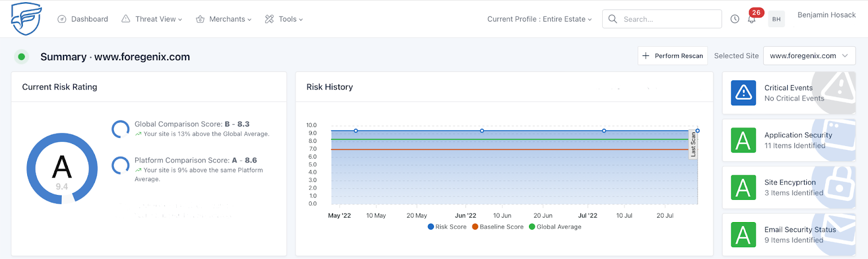The image size is (868, 259).
Task: Expand the Threat View chevron
Action: click(x=180, y=20)
